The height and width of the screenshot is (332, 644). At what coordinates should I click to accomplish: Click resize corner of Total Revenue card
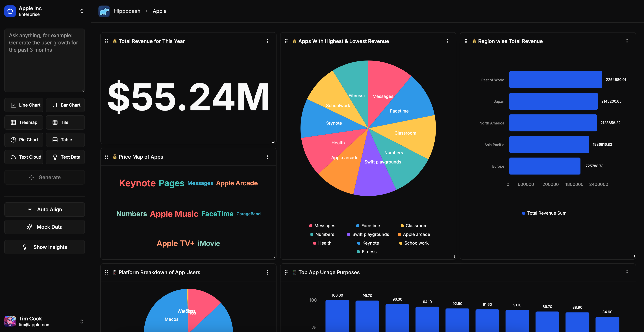273,141
